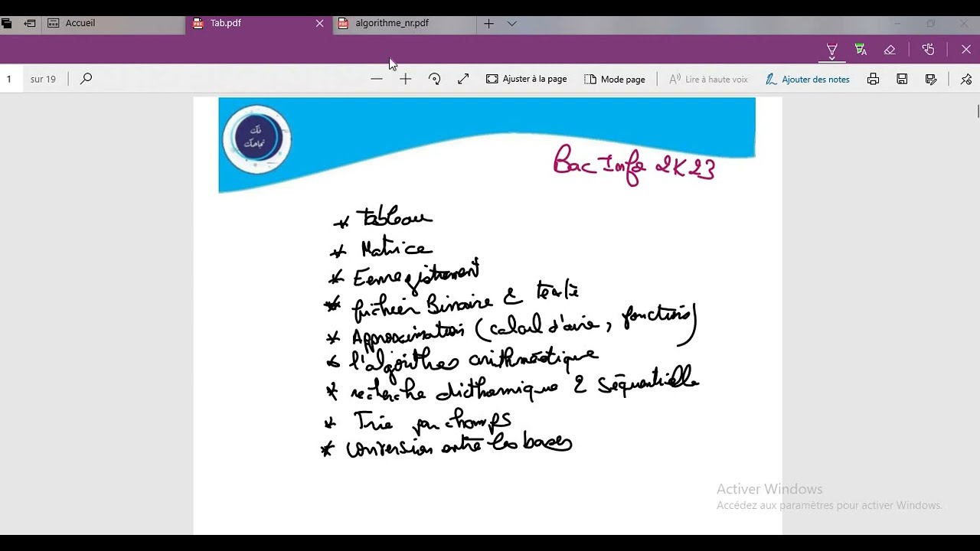Set these tabs aside

[30, 24]
